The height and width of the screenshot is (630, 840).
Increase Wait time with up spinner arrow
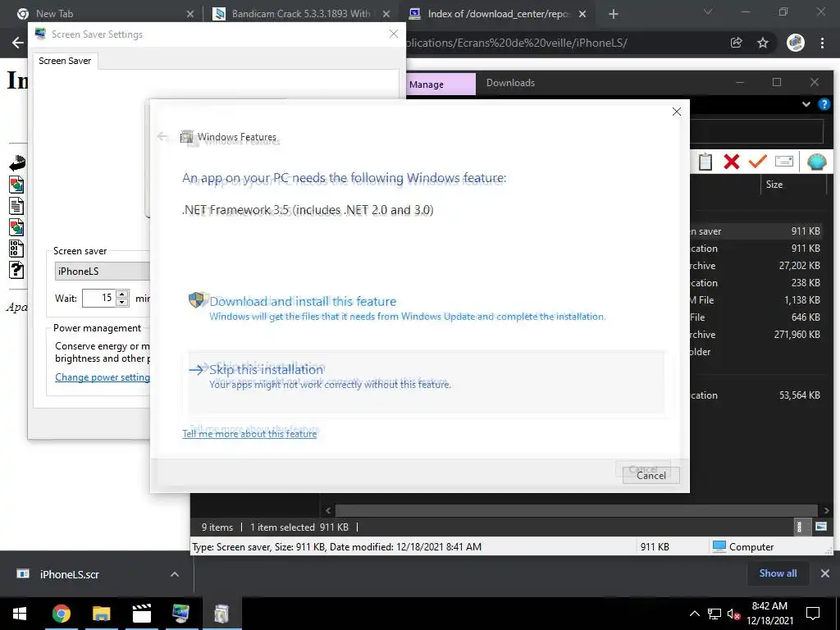pos(122,294)
